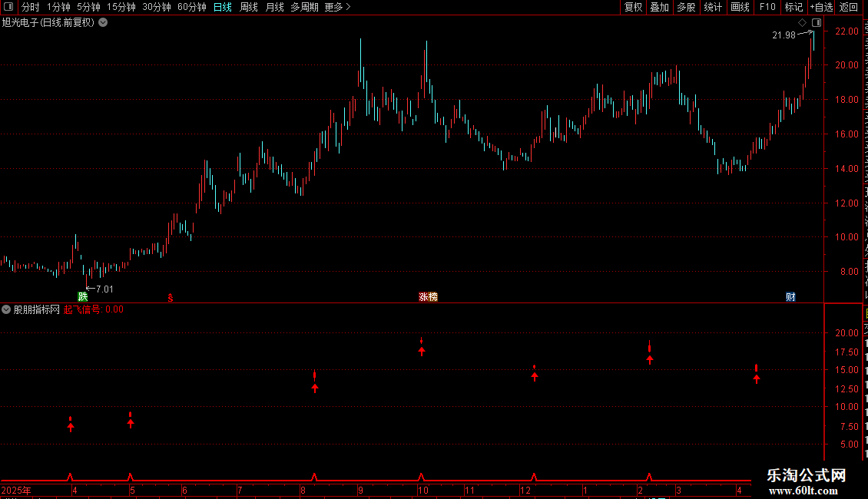
Task: Switch to 分时 intraday view
Action: (x=31, y=7)
